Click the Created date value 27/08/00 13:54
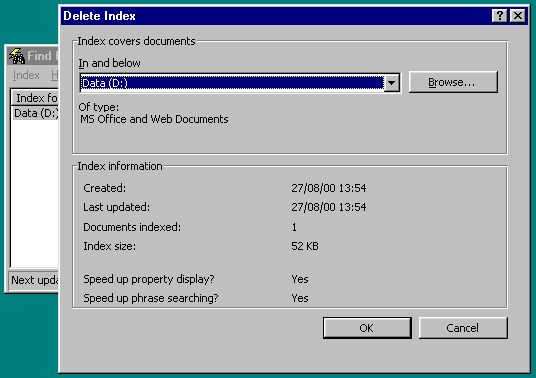 329,188
